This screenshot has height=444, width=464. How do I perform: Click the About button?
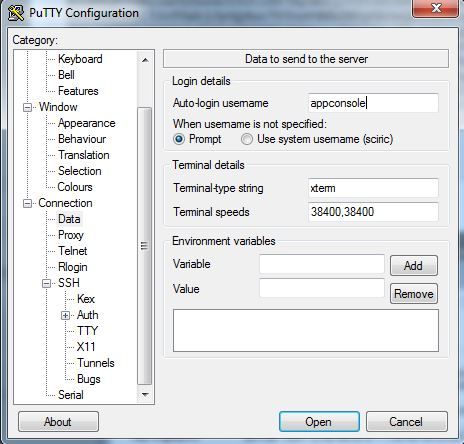tap(58, 422)
